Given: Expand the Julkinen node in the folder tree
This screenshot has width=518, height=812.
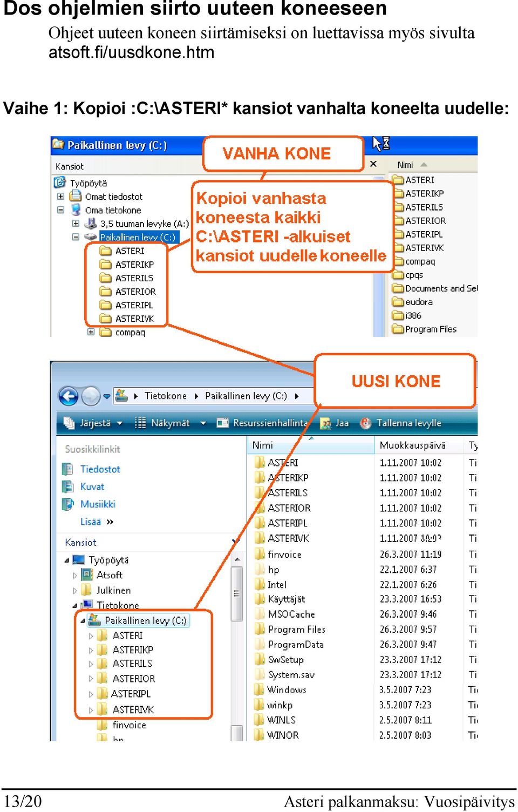Looking at the screenshot, I should (75, 591).
